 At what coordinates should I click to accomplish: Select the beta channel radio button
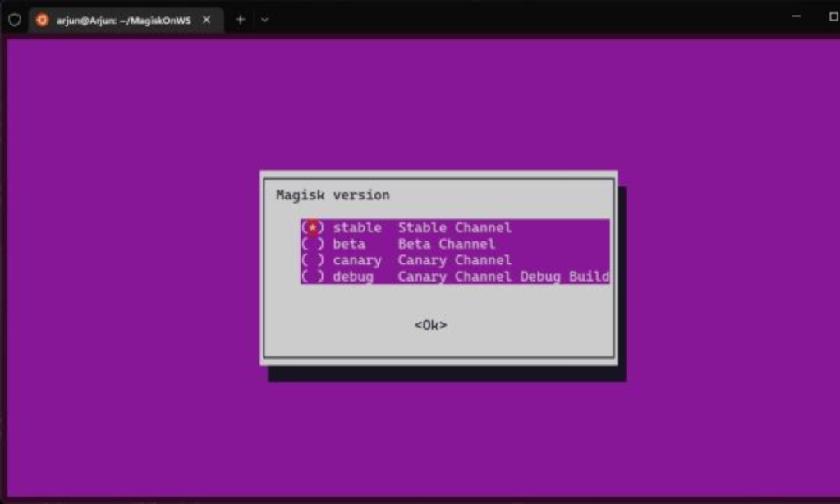313,245
